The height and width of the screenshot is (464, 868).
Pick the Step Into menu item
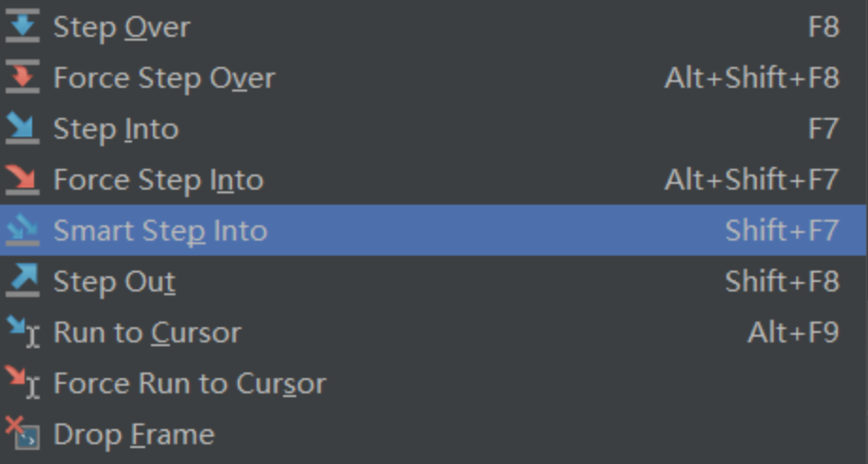pyautogui.click(x=434, y=128)
